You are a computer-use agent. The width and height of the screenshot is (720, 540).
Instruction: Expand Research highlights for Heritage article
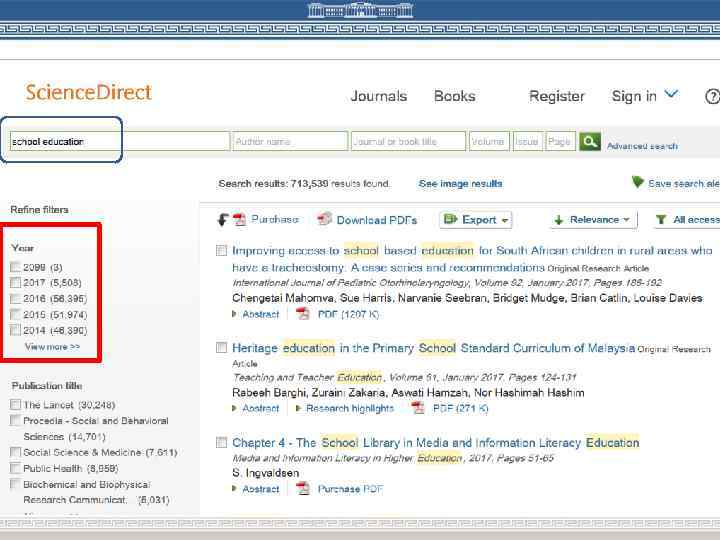(345, 408)
